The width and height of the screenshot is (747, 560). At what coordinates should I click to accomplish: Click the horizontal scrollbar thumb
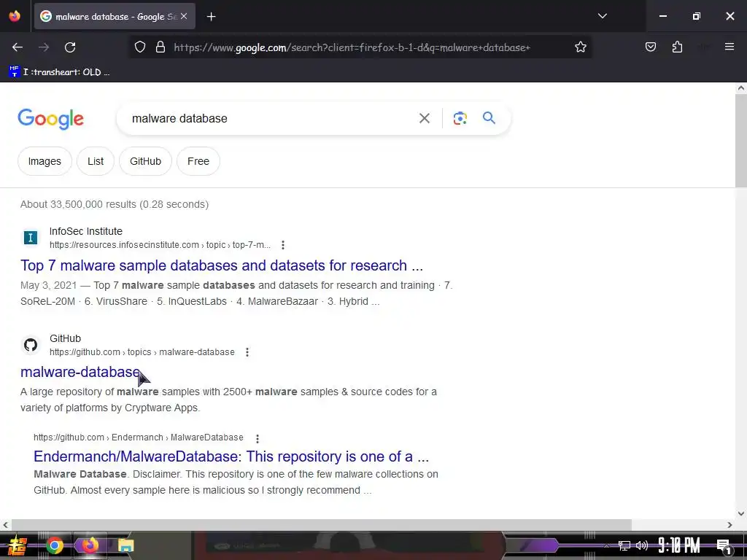coord(322,525)
